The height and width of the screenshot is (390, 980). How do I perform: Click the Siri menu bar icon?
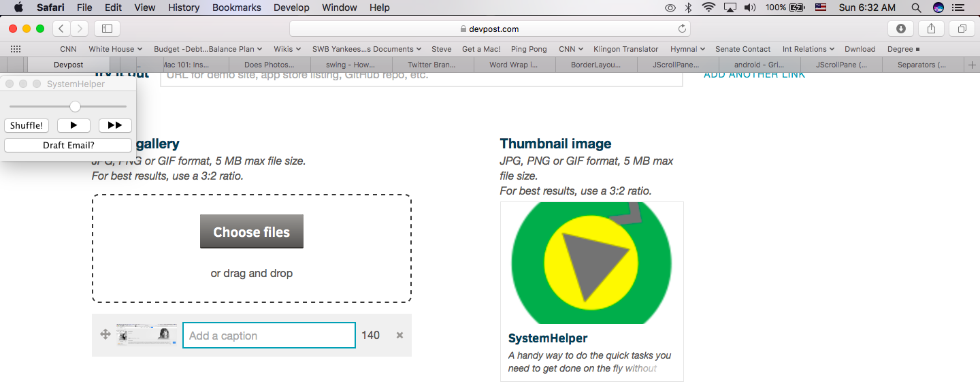click(938, 7)
